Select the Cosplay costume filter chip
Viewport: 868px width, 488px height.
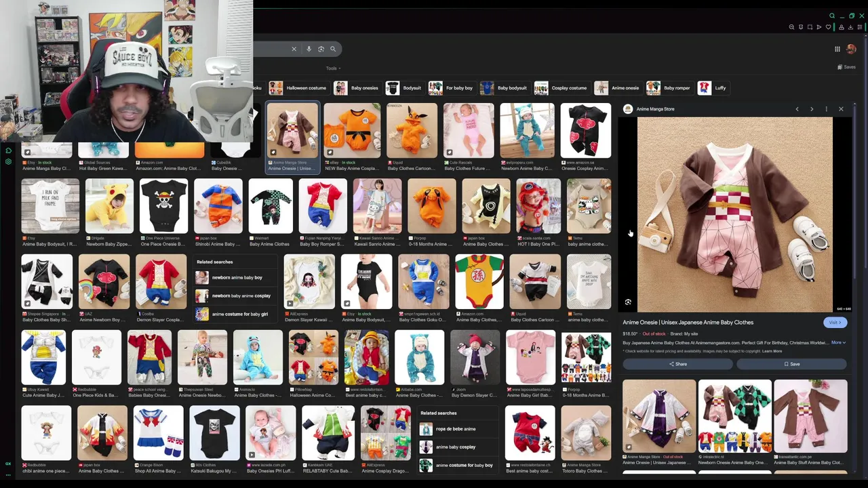tap(561, 88)
